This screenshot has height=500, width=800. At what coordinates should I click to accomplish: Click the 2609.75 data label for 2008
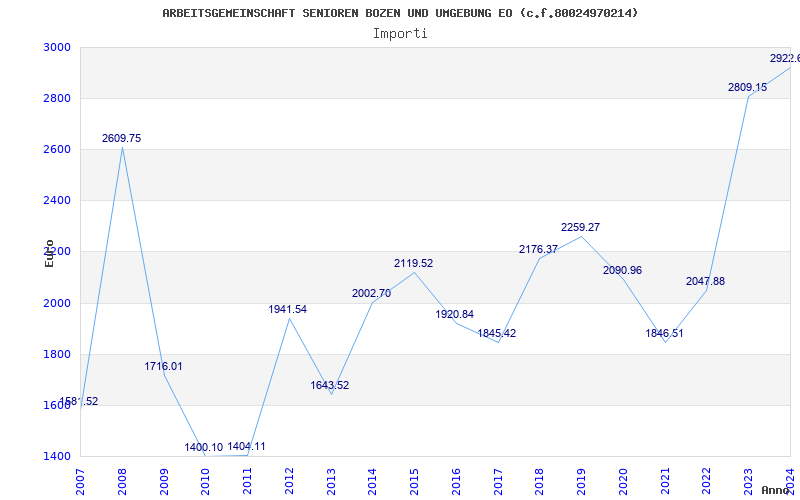click(121, 138)
